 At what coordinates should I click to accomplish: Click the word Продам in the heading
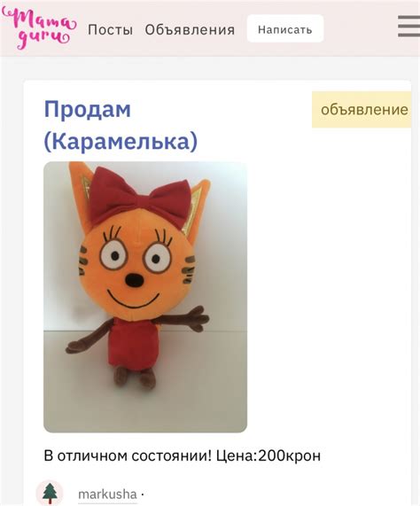(x=87, y=109)
